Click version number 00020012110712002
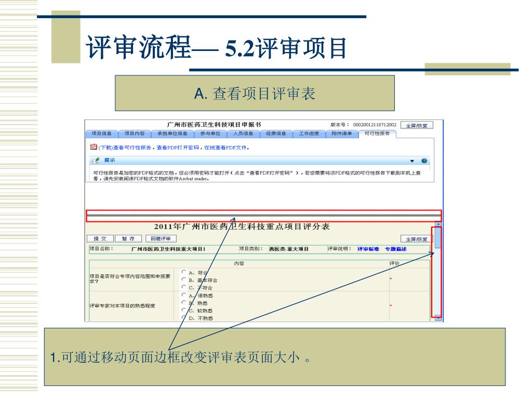Image resolution: width=532 pixels, height=399 pixels. pyautogui.click(x=375, y=125)
